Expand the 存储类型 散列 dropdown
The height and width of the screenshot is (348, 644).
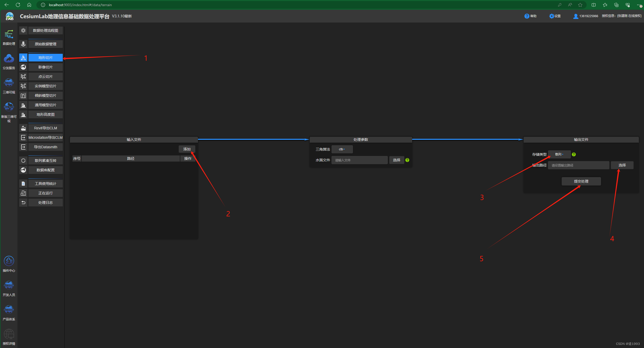click(559, 154)
